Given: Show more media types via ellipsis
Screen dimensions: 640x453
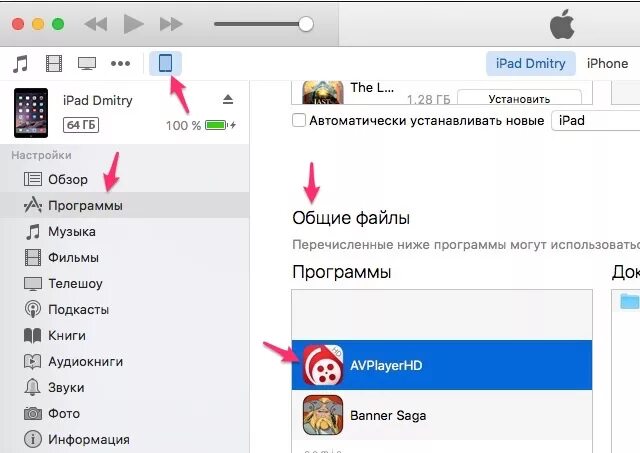Looking at the screenshot, I should 120,64.
